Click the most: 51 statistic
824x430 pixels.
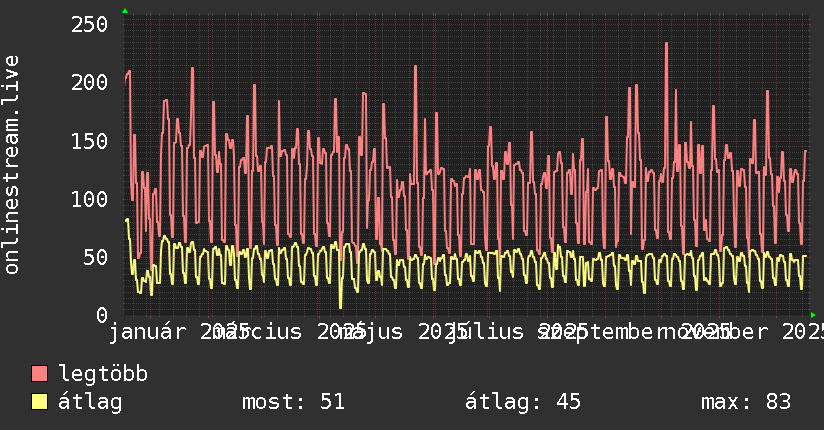293,402
